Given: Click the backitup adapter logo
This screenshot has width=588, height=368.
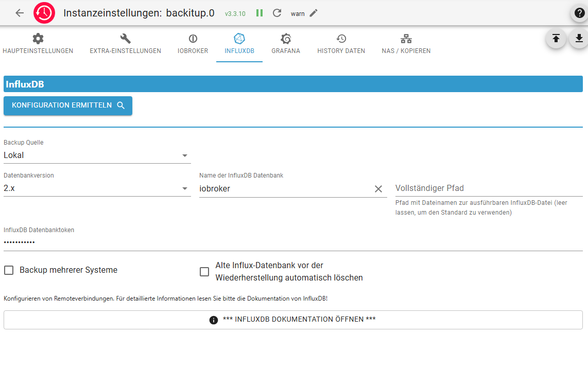Looking at the screenshot, I should coord(44,13).
